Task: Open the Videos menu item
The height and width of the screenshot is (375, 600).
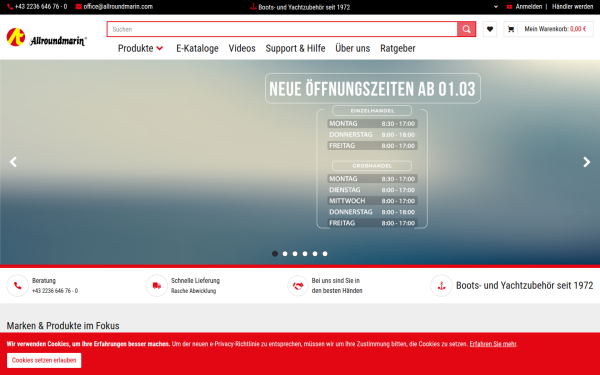Action: coord(242,48)
